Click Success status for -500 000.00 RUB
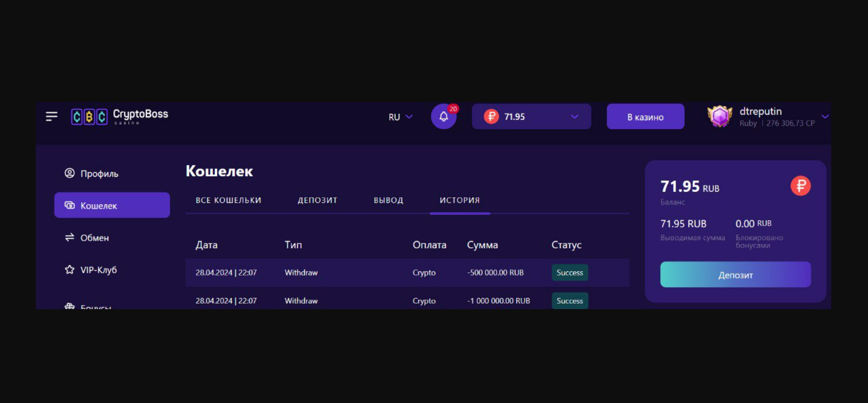This screenshot has height=403, width=868. (570, 272)
